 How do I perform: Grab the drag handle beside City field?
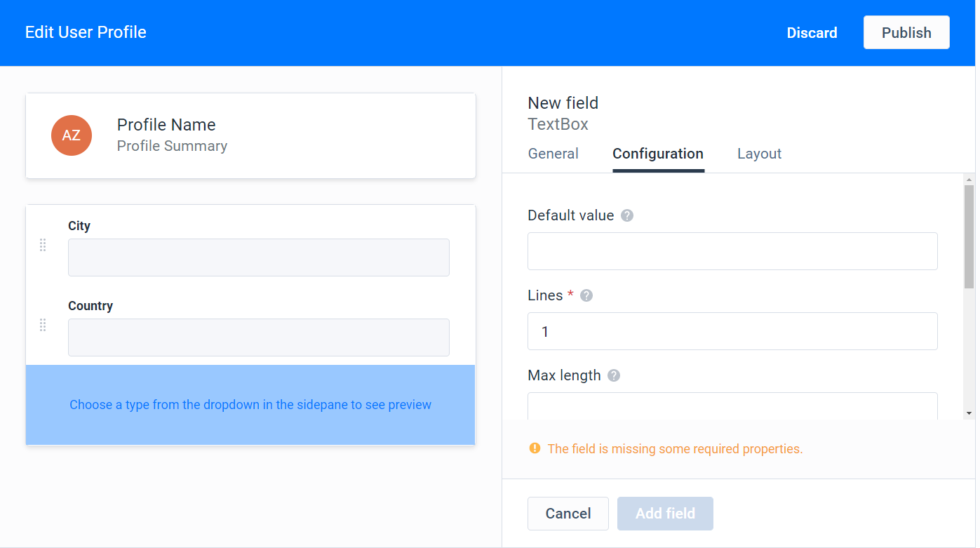click(43, 245)
